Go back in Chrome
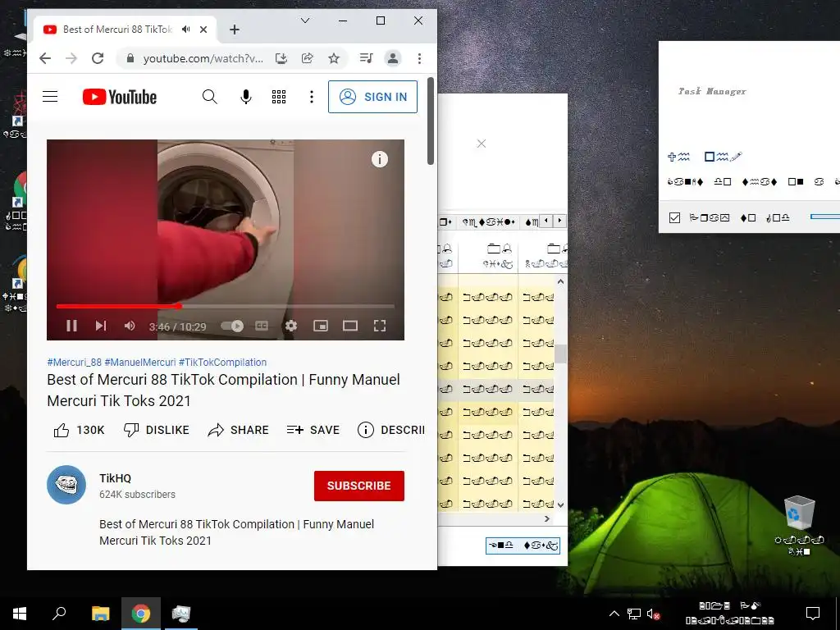840x630 pixels. [45, 58]
